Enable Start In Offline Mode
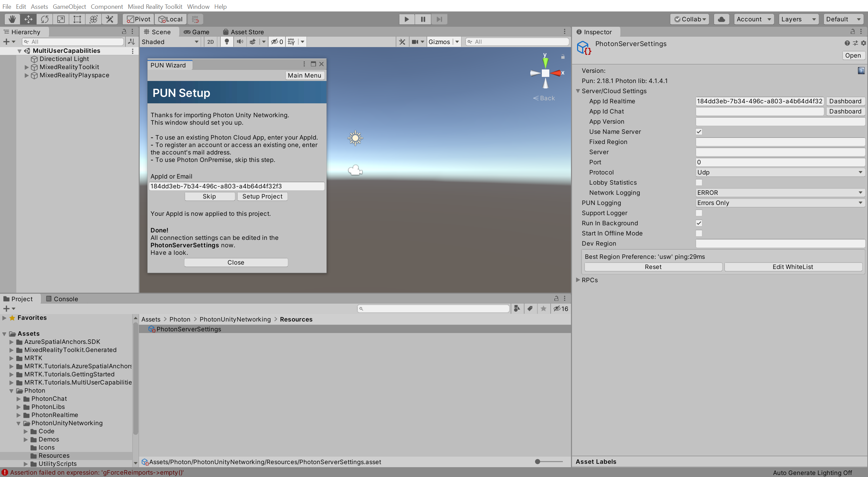The width and height of the screenshot is (868, 477). coord(699,233)
